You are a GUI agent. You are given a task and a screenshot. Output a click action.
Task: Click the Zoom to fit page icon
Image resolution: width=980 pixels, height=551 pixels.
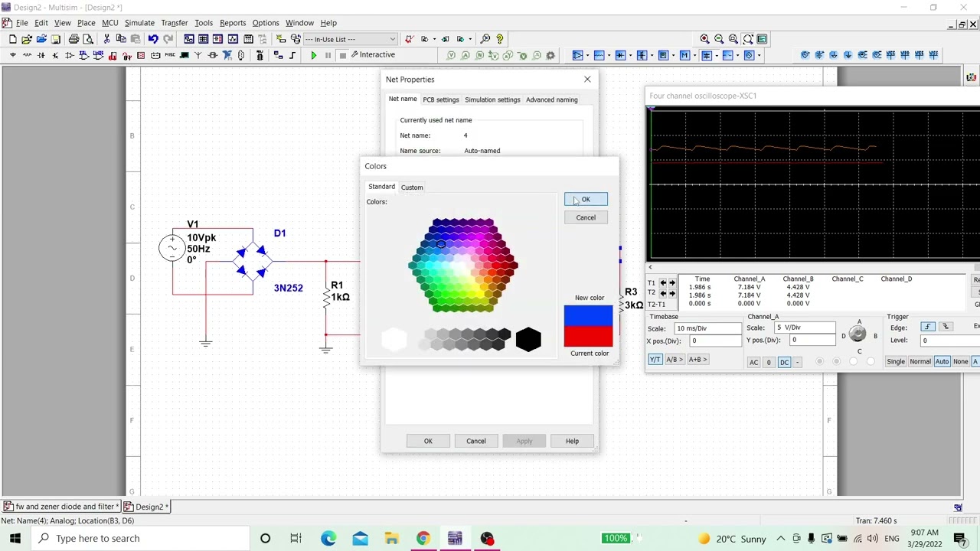748,39
